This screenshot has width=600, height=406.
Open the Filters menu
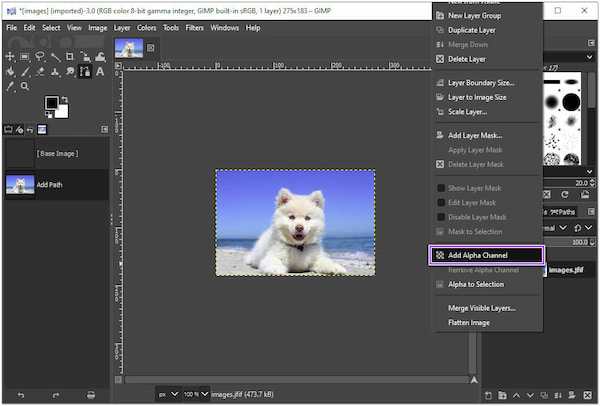click(x=194, y=28)
